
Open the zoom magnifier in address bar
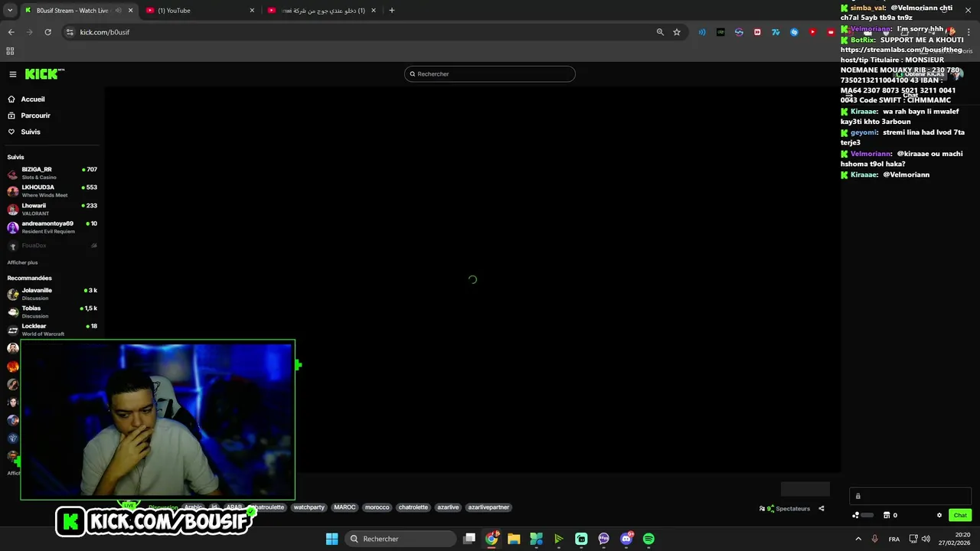[x=660, y=32]
